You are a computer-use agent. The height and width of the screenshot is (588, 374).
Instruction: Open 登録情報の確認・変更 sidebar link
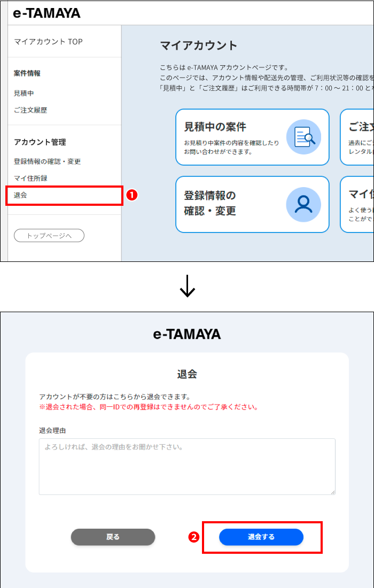[x=47, y=161]
